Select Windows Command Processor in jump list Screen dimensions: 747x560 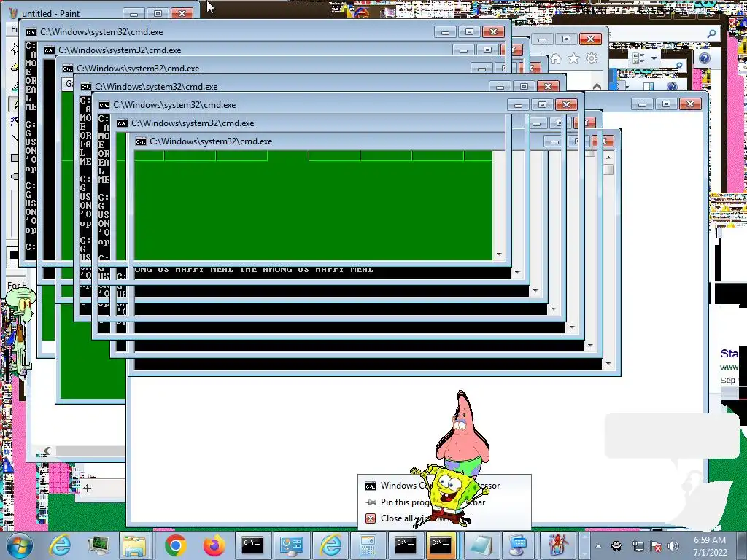point(444,486)
